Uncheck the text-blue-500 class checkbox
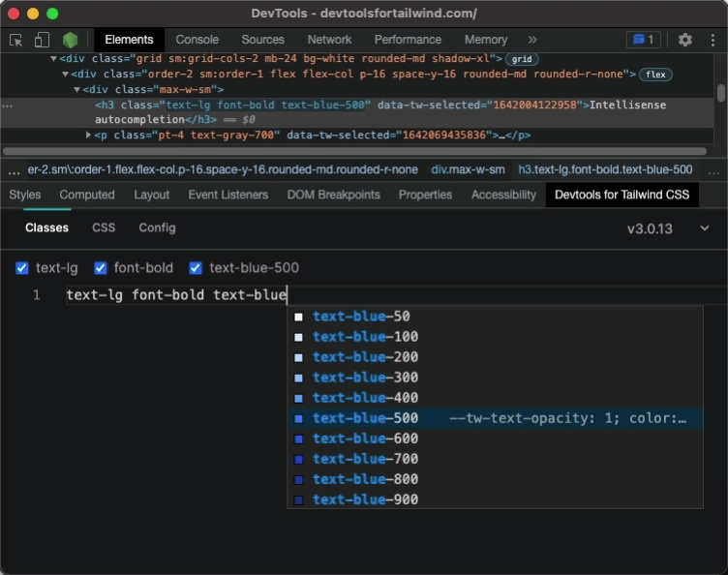The width and height of the screenshot is (728, 575). 196,268
